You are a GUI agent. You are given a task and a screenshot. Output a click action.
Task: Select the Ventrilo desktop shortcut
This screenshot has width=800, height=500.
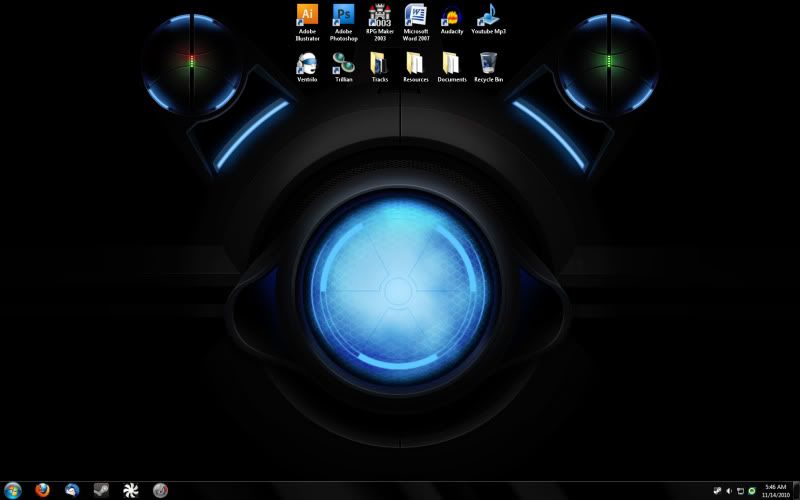(307, 67)
